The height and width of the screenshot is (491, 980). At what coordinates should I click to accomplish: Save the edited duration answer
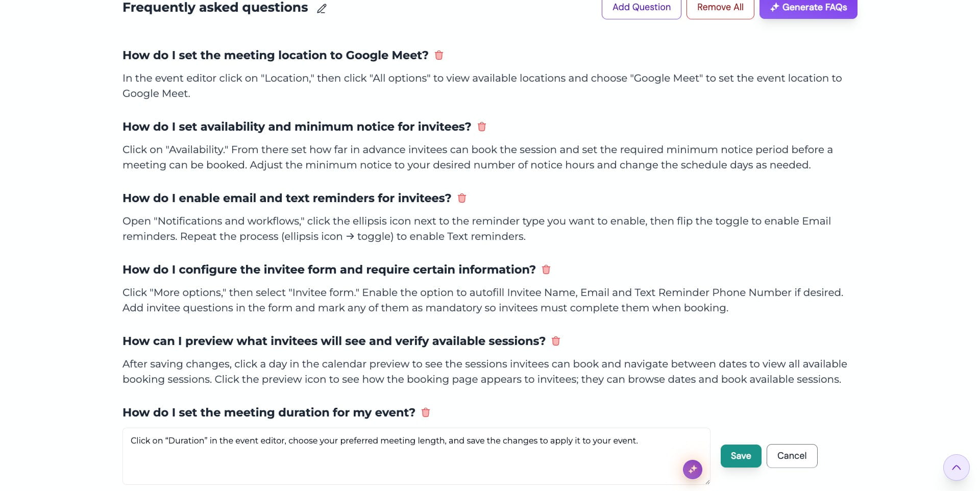741,456
